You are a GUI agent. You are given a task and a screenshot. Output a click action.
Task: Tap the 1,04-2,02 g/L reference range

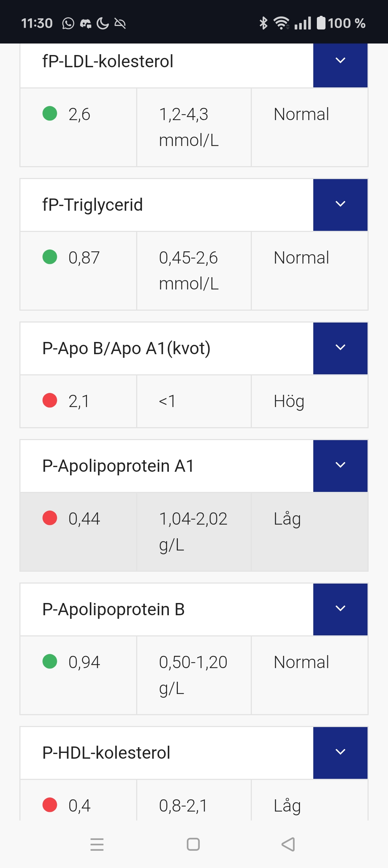[x=193, y=531]
